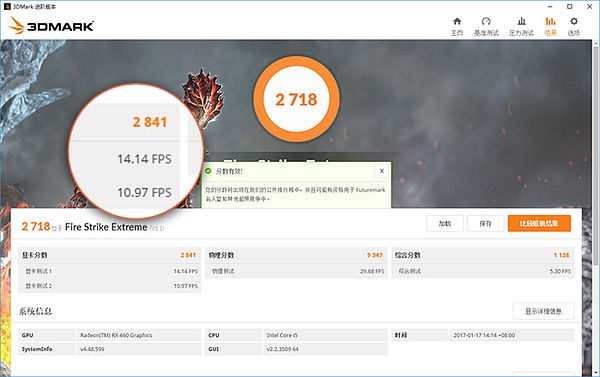Open the 基准测试 benchmarks tab
This screenshot has height=377, width=600.
click(486, 26)
